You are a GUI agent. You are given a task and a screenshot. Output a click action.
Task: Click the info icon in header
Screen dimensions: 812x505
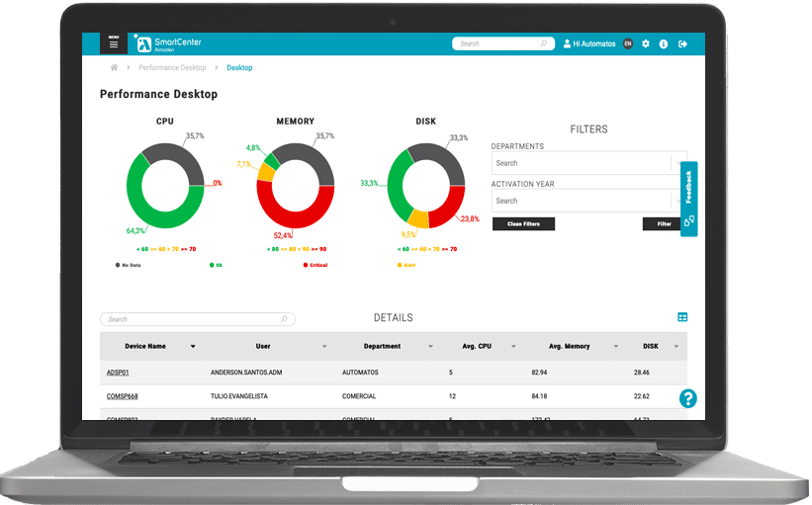click(664, 43)
